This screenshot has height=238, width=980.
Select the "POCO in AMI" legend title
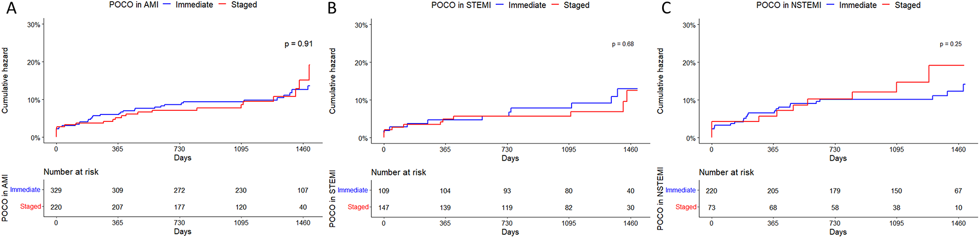[133, 5]
